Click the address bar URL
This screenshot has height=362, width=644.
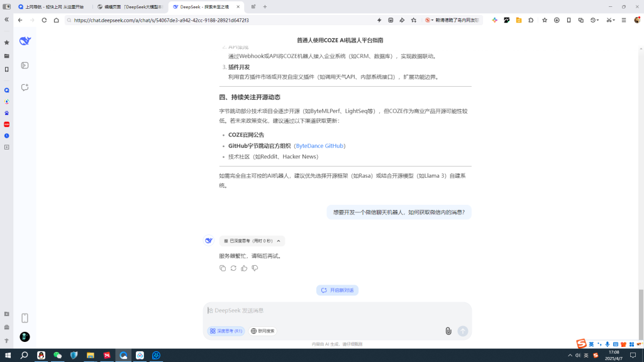(x=162, y=20)
